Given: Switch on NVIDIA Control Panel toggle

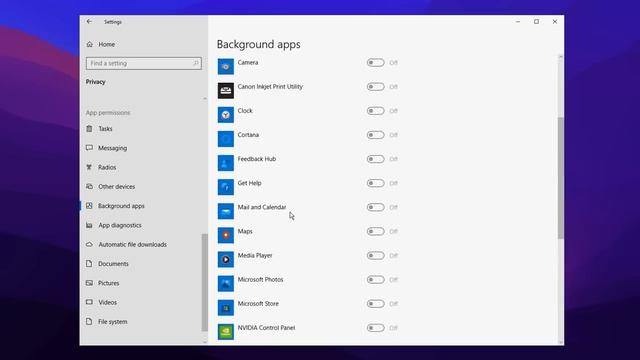Looking at the screenshot, I should pos(376,328).
